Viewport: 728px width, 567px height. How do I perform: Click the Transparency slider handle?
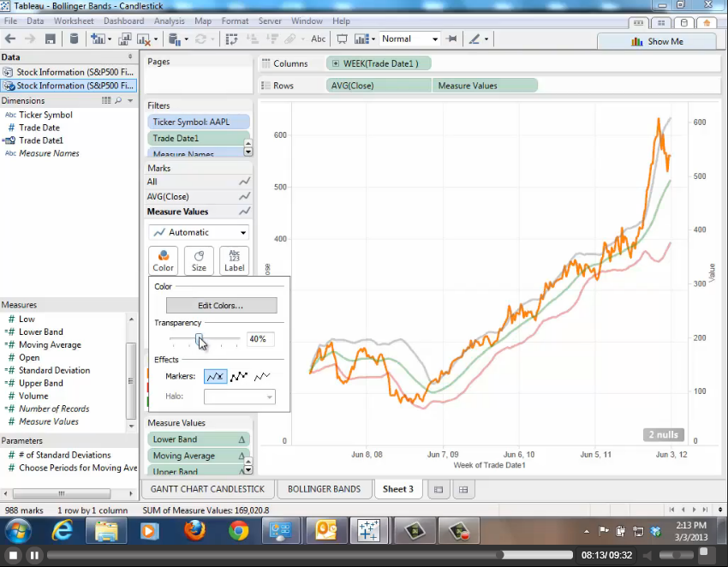(200, 339)
